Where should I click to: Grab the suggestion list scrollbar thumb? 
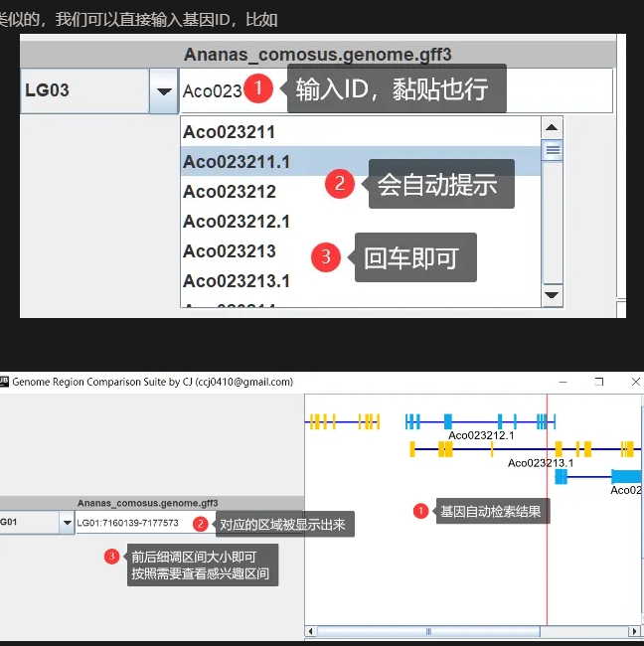click(553, 150)
